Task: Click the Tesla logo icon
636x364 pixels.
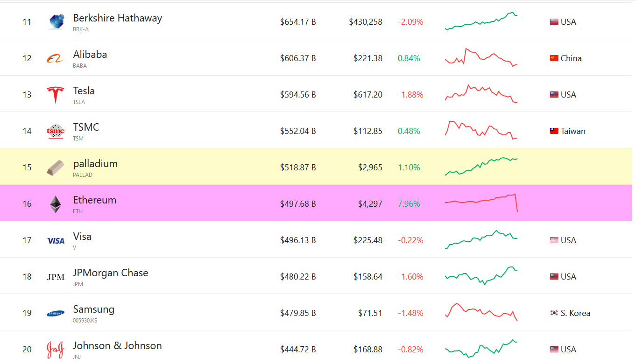Action: (x=56, y=95)
